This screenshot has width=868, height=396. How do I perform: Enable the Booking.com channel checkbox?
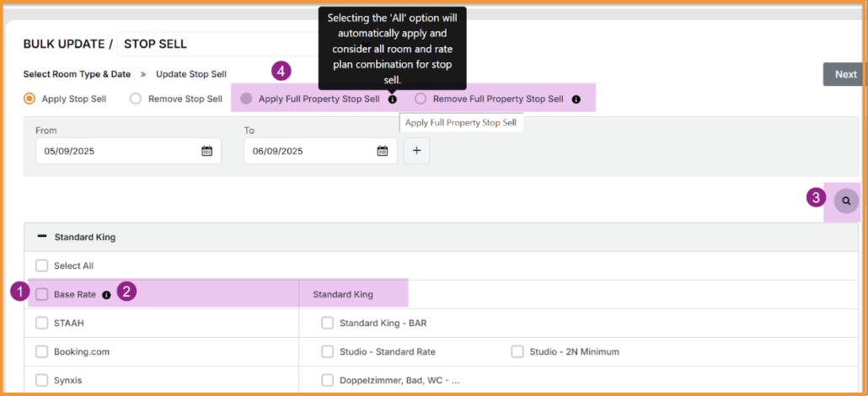[x=42, y=351]
